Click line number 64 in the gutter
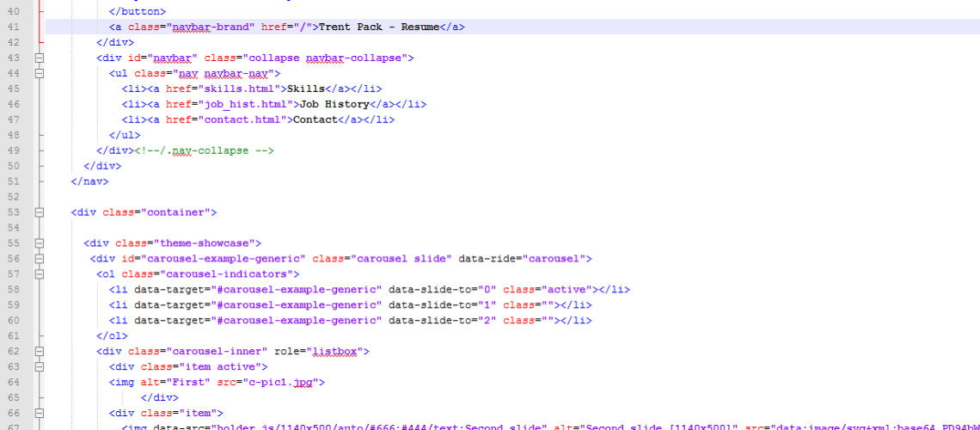The image size is (980, 430). pyautogui.click(x=12, y=382)
